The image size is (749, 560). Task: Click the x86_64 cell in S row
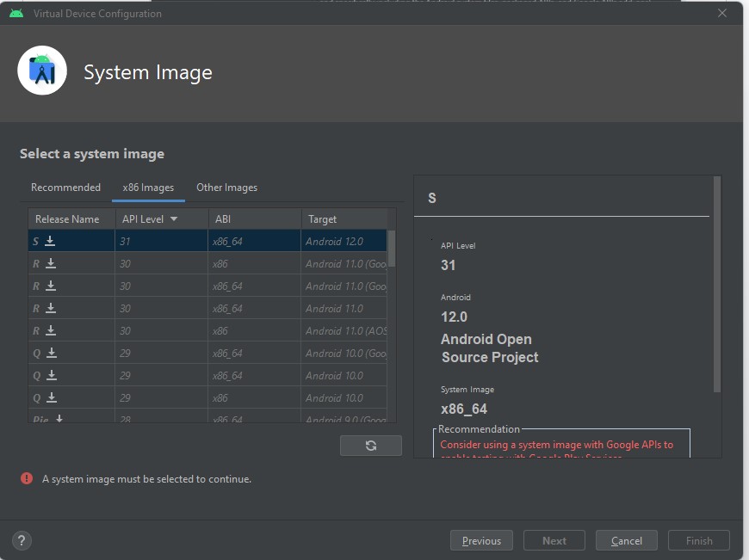(x=255, y=242)
